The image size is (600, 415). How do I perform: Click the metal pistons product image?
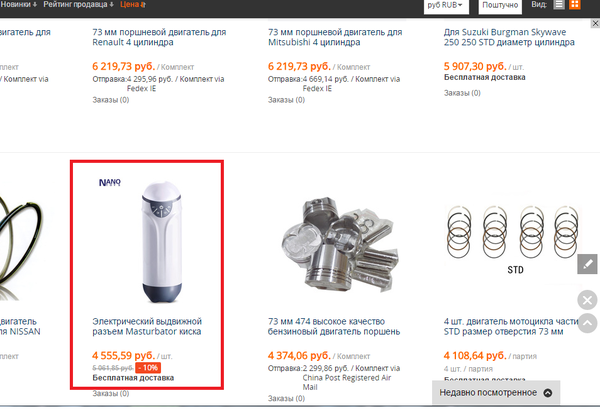[x=339, y=244]
